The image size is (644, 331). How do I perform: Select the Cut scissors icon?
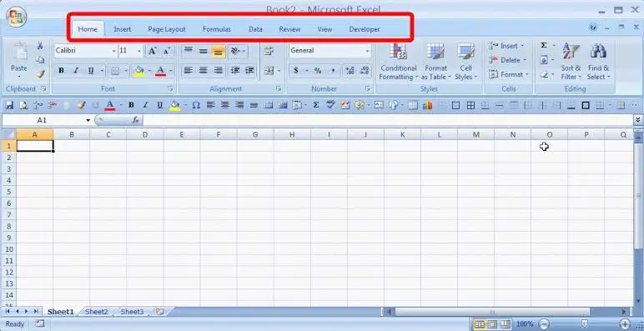40,46
